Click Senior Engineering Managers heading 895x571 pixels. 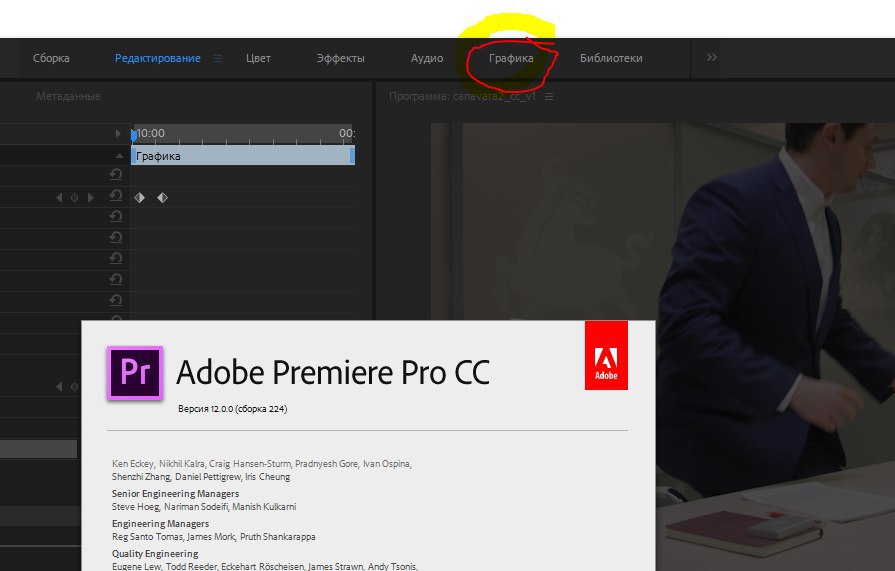click(175, 493)
